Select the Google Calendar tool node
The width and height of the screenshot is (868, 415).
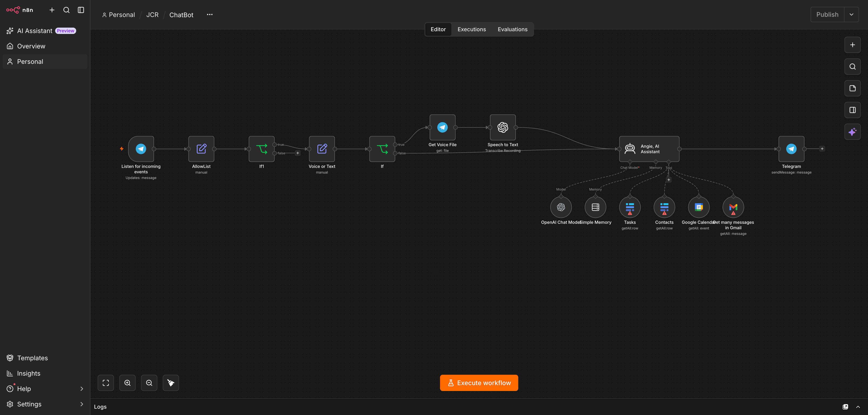point(698,207)
